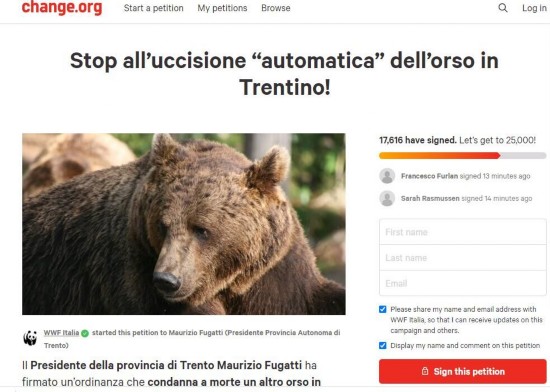Click the Sign this petition button
550x392 pixels.
(463, 371)
